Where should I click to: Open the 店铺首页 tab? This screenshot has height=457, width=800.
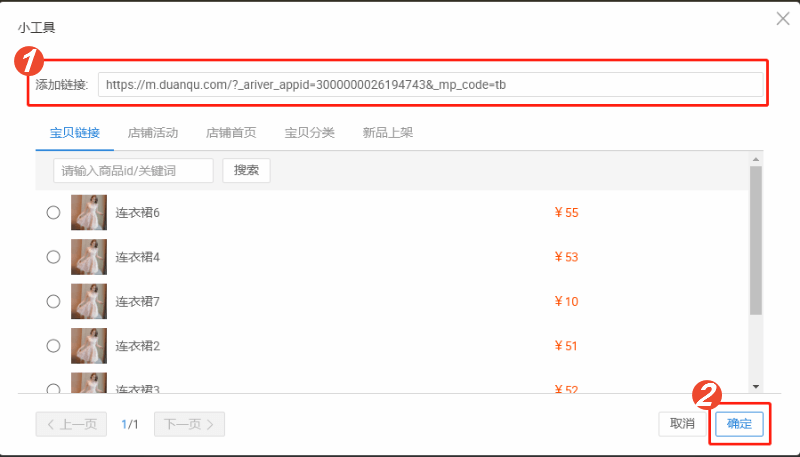pyautogui.click(x=231, y=133)
